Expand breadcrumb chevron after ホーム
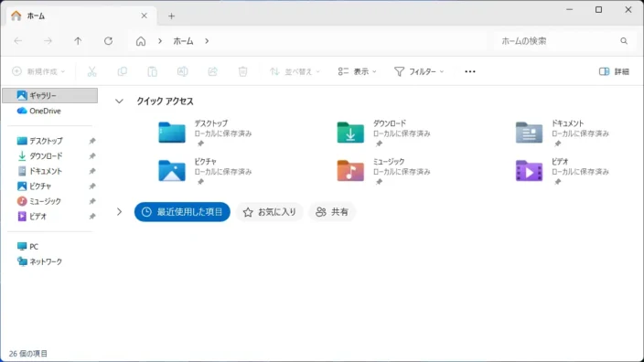 (207, 41)
